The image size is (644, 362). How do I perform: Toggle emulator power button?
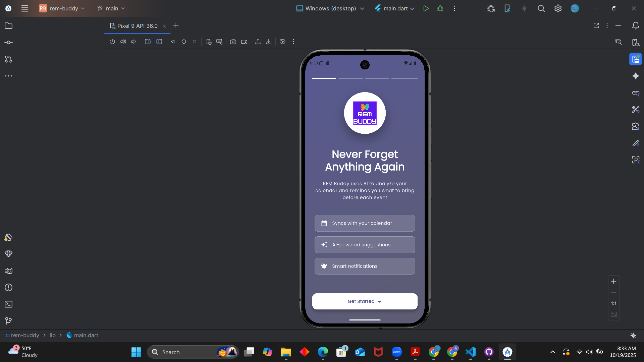click(112, 42)
